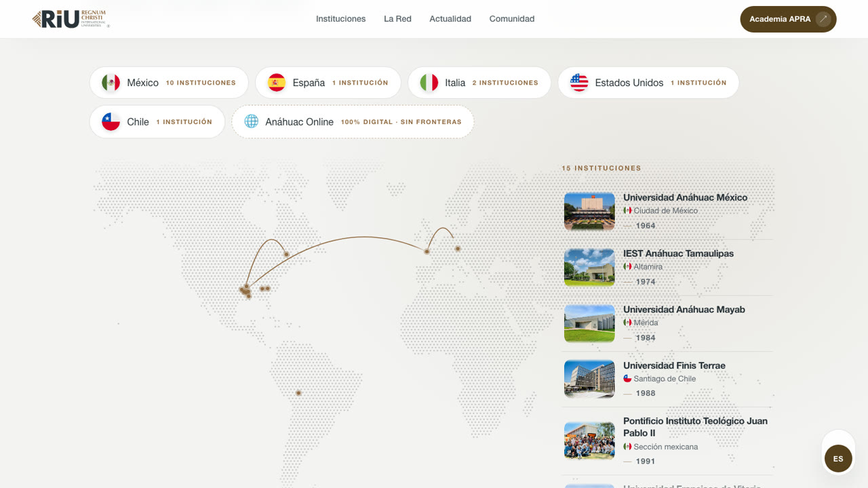Click the map marker in United States
The width and height of the screenshot is (868, 488).
(x=286, y=255)
